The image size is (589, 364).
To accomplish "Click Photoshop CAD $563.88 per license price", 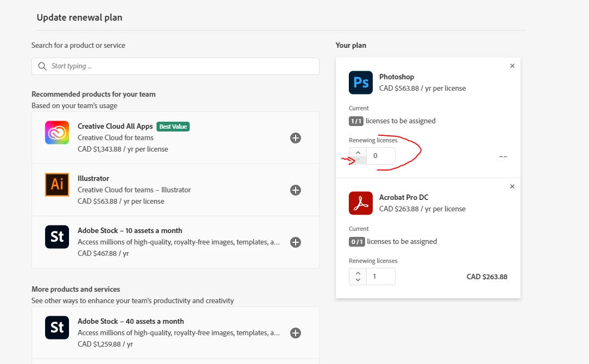I will (423, 88).
